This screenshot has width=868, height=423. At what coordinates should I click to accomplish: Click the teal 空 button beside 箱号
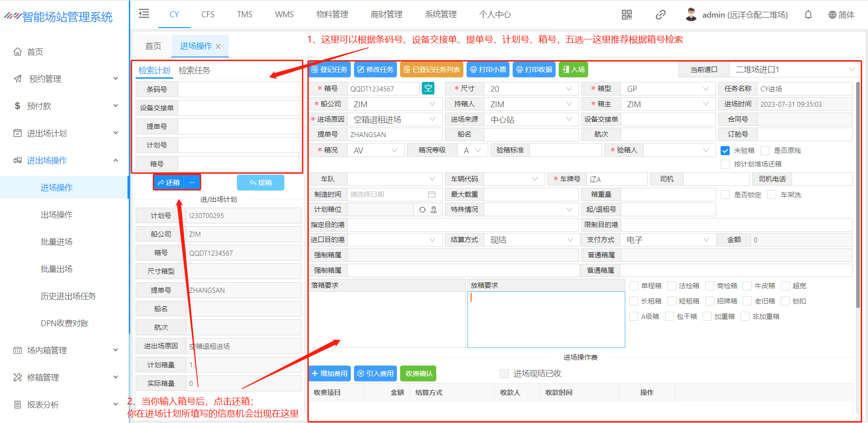coord(428,88)
